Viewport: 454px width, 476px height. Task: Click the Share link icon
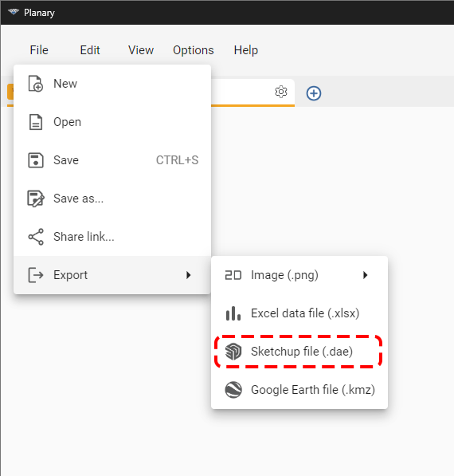pos(36,237)
